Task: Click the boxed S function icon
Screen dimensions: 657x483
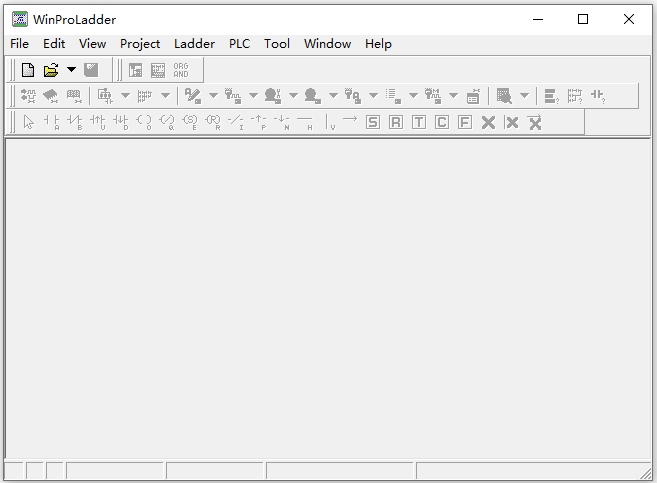Action: [373, 122]
